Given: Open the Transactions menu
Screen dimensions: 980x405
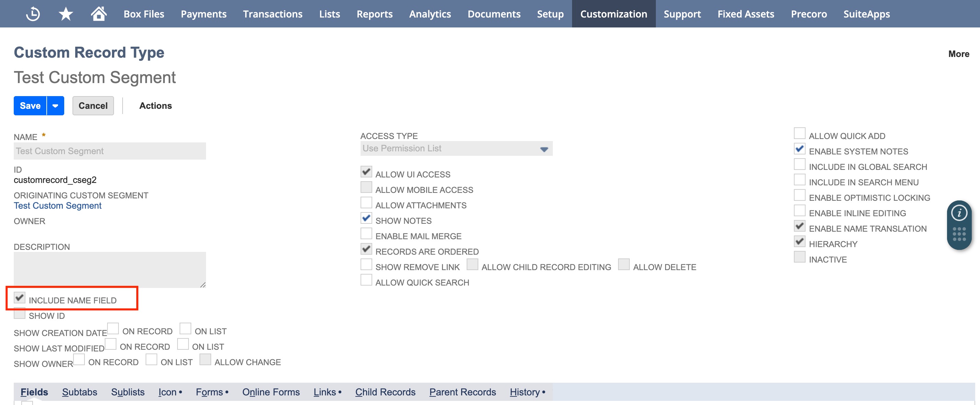Looking at the screenshot, I should tap(272, 14).
